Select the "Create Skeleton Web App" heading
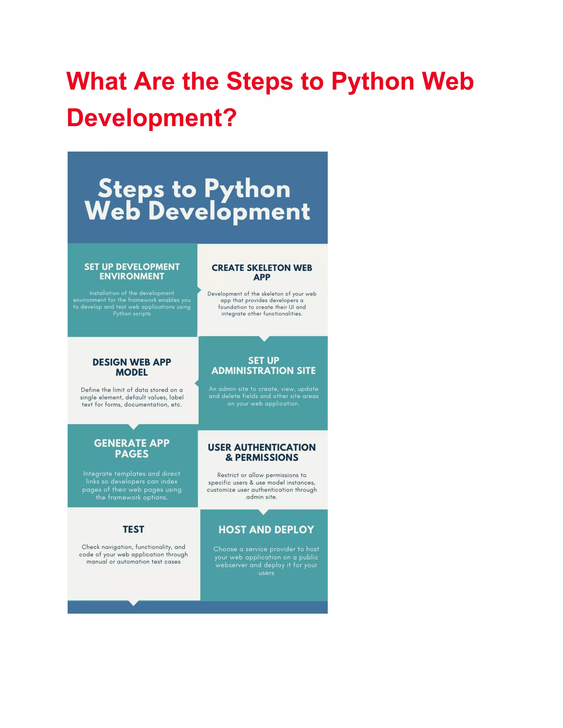The width and height of the screenshot is (563, 728). point(262,272)
